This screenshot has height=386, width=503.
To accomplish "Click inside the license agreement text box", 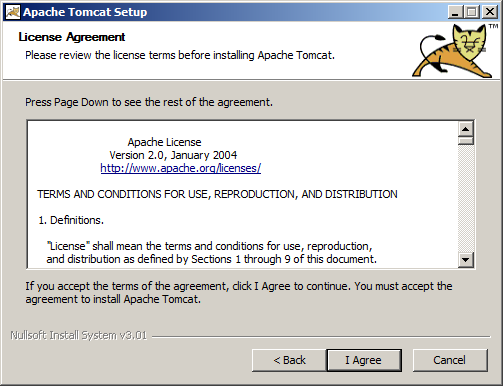I will click(243, 194).
